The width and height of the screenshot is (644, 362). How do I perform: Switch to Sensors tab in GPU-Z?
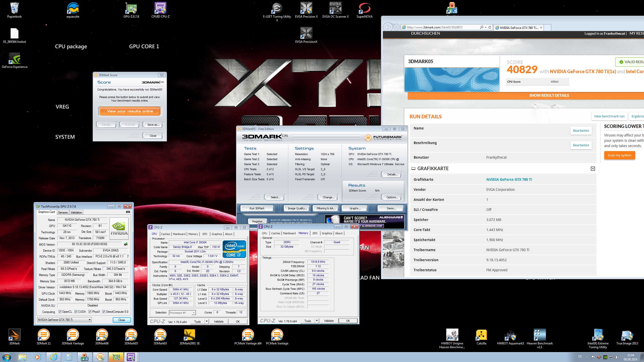[63, 212]
